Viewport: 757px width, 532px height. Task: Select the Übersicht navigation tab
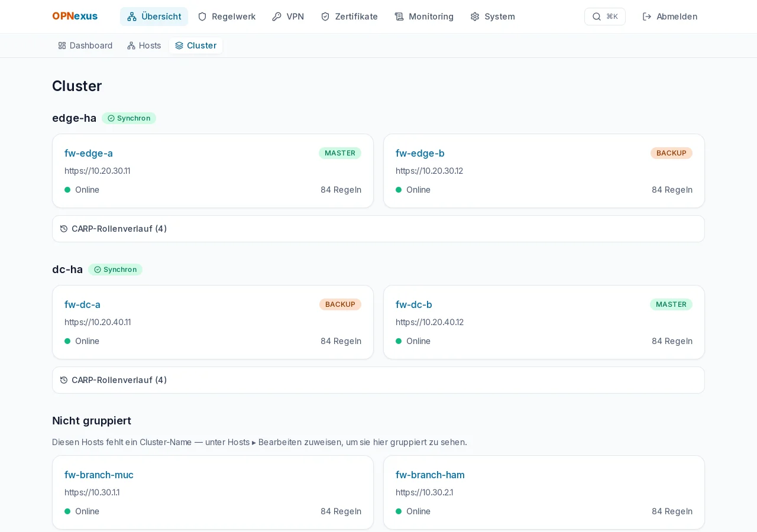click(x=154, y=17)
